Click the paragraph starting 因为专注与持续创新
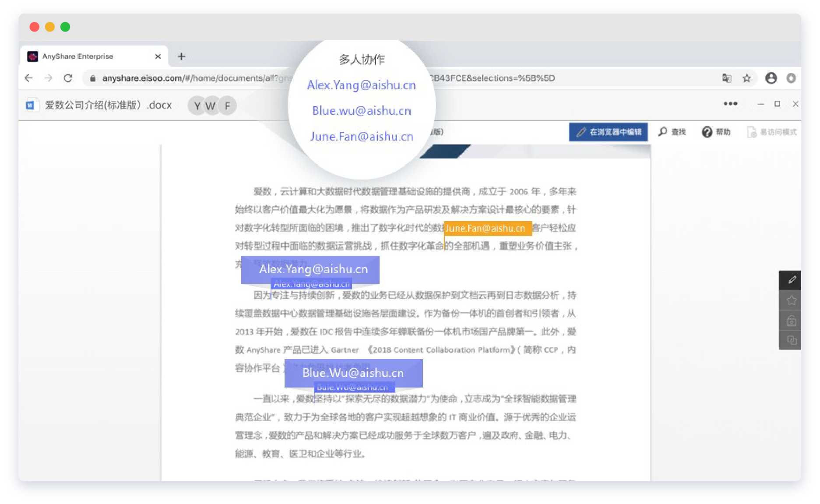 [405, 331]
